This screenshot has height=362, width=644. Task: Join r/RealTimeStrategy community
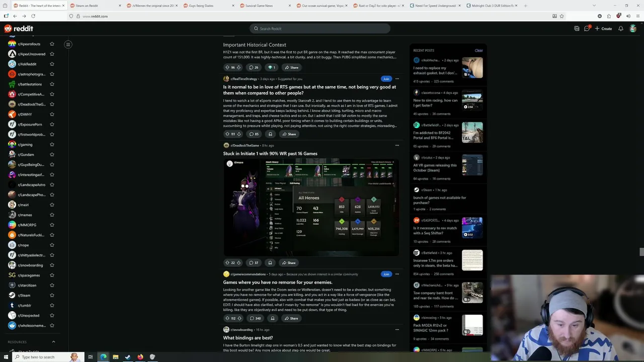tap(386, 78)
